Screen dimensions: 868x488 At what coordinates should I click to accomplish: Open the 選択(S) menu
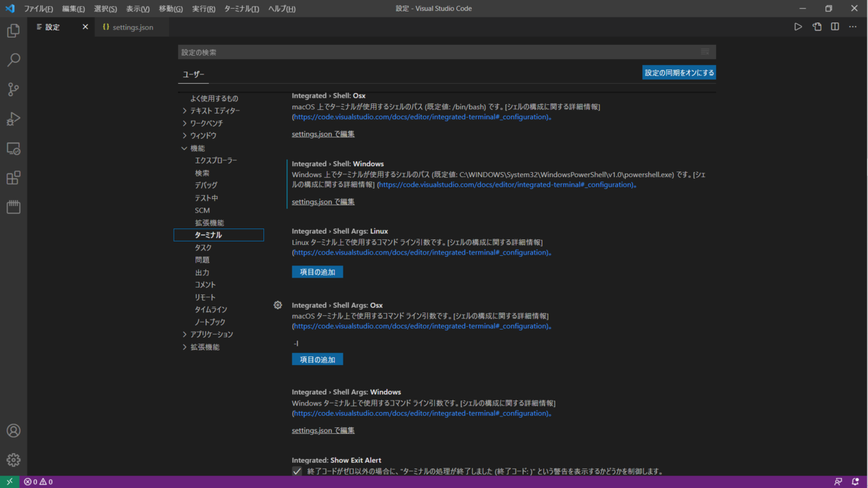click(x=106, y=9)
